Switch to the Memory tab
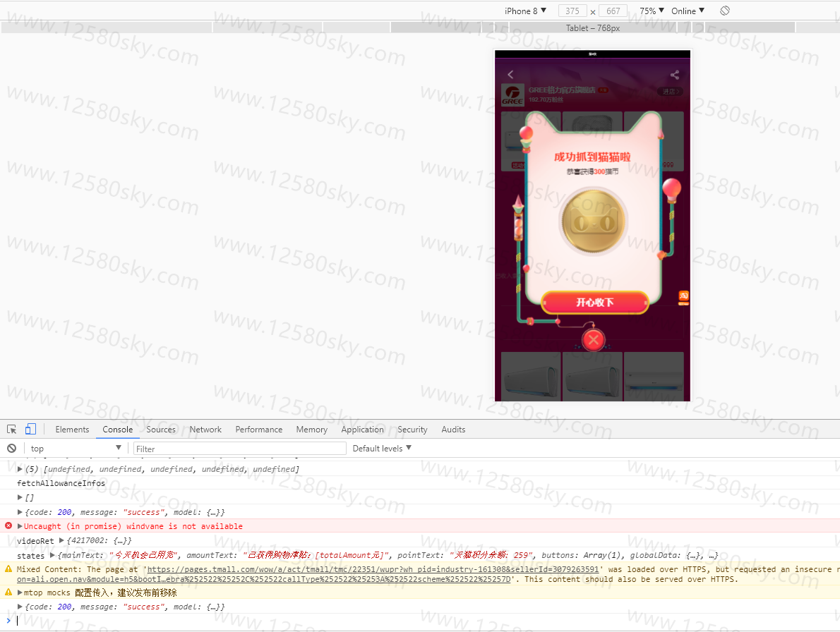The image size is (840, 632). (311, 429)
